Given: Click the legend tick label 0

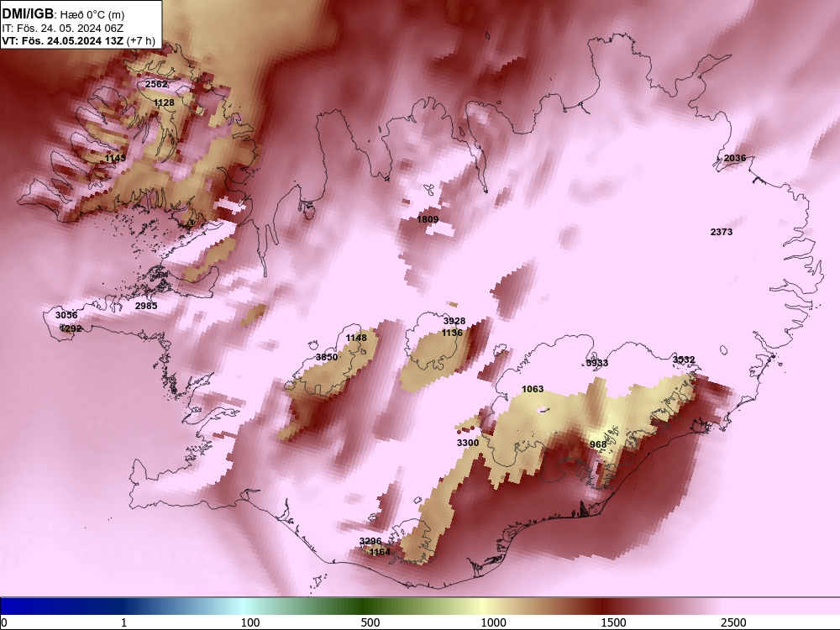Looking at the screenshot, I should pyautogui.click(x=5, y=622).
